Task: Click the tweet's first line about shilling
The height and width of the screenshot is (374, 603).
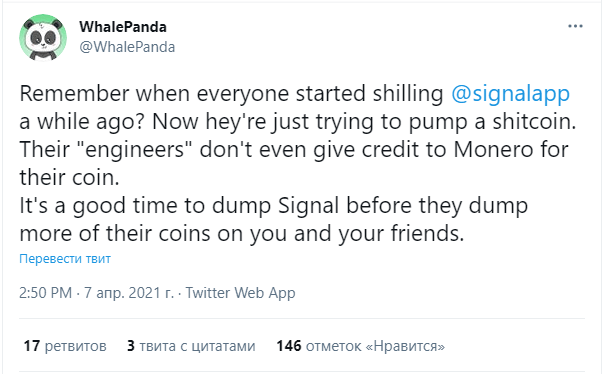Action: coord(295,93)
